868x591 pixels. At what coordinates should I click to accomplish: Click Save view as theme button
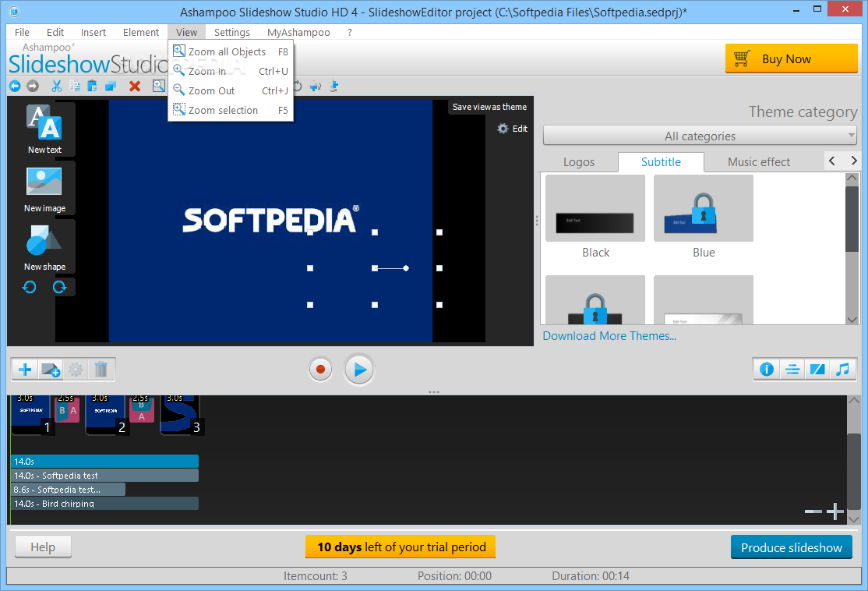pyautogui.click(x=489, y=107)
